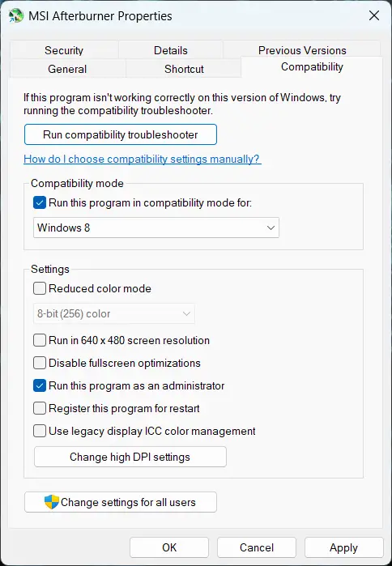
Task: Open How do I choose compatibility settings link
Action: 143,159
